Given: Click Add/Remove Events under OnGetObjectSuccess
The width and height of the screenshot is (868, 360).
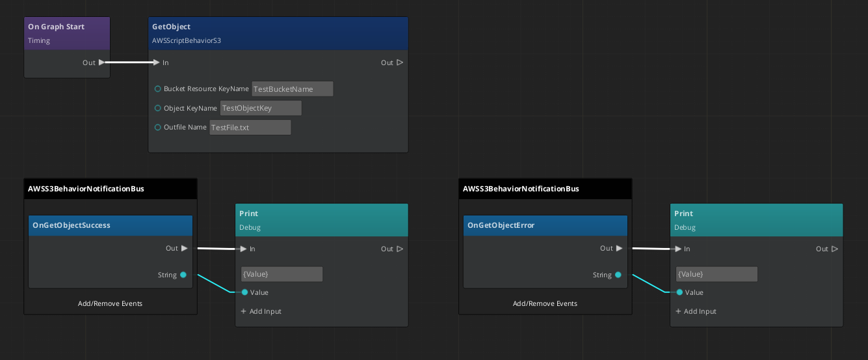Looking at the screenshot, I should tap(110, 303).
